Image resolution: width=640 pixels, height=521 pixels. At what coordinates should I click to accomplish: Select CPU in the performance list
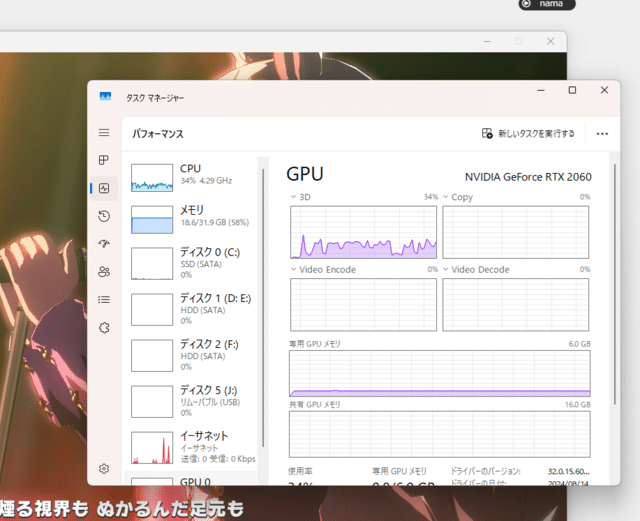(190, 177)
